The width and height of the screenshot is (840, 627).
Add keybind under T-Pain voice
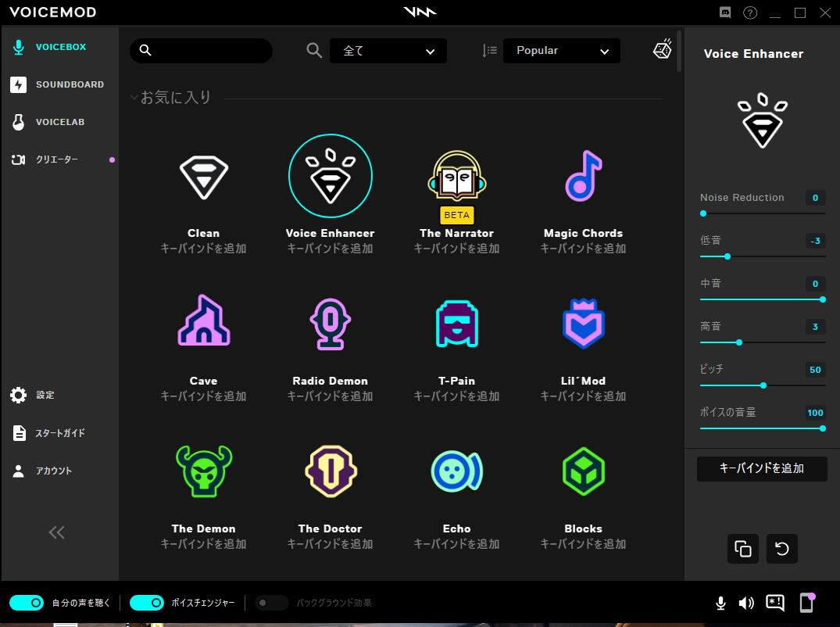coord(457,396)
